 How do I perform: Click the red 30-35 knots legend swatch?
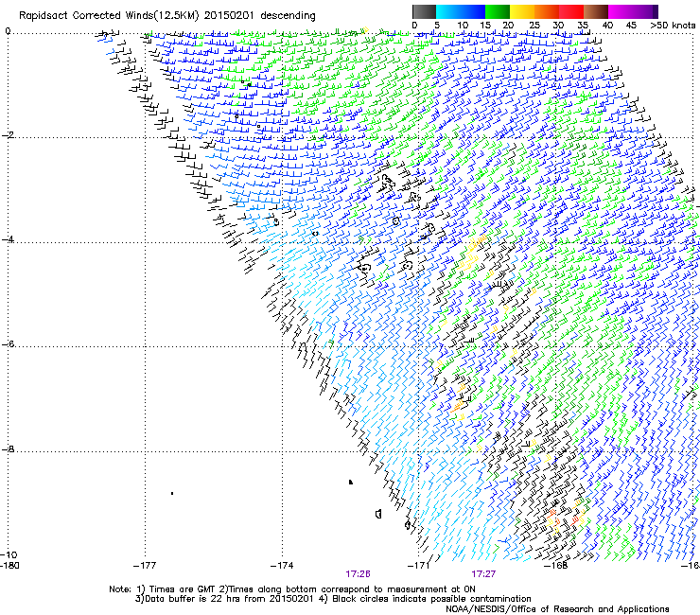(571, 11)
